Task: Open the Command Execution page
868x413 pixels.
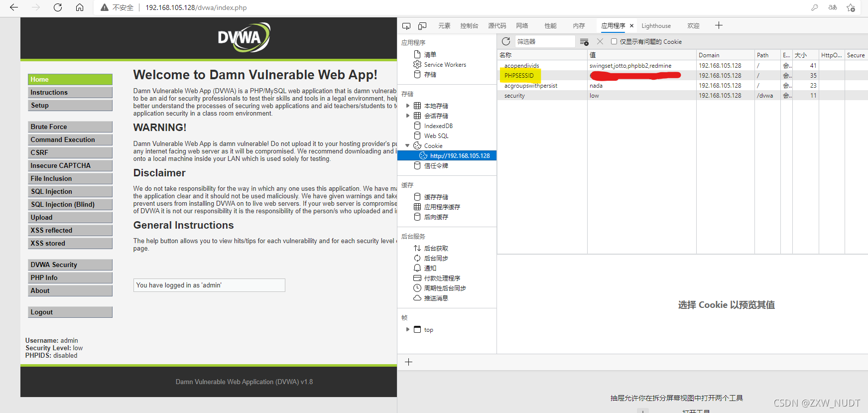Action: [70, 139]
